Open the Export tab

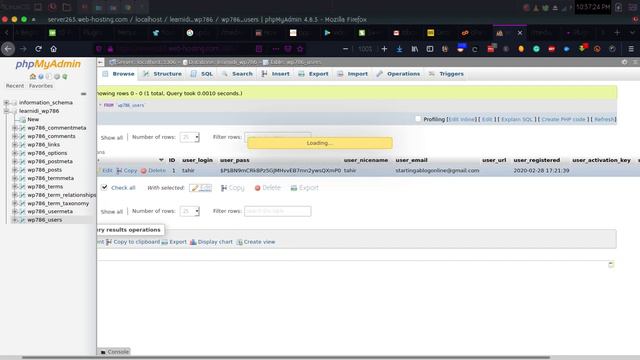point(313,74)
